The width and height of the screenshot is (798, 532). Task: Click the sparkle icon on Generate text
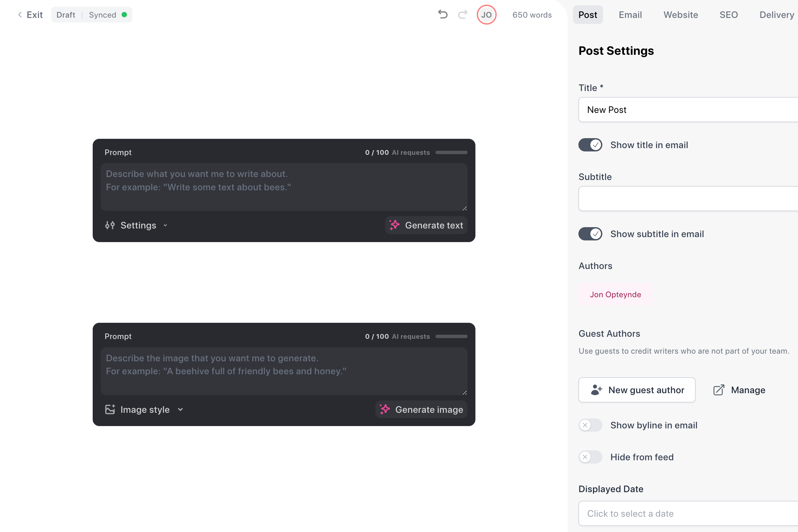coord(394,225)
